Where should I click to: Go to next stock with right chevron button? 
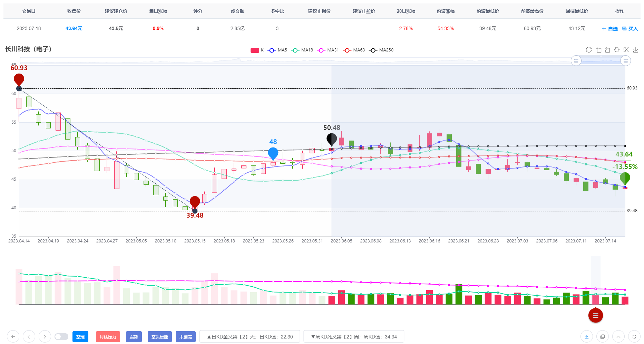[x=45, y=336]
